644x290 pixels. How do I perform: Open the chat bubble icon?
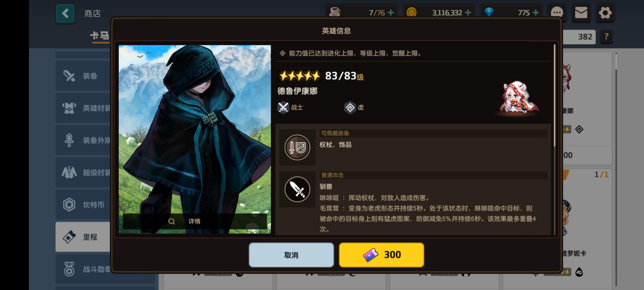coord(557,13)
